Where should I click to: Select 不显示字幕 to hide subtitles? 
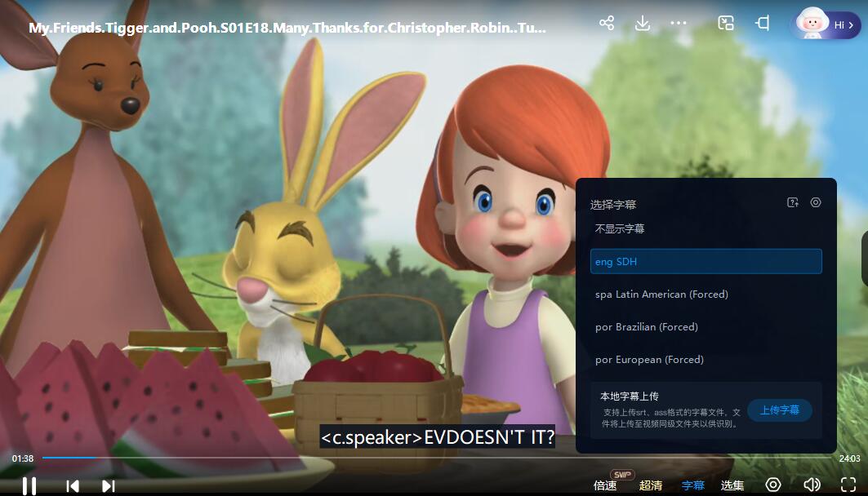pos(620,228)
